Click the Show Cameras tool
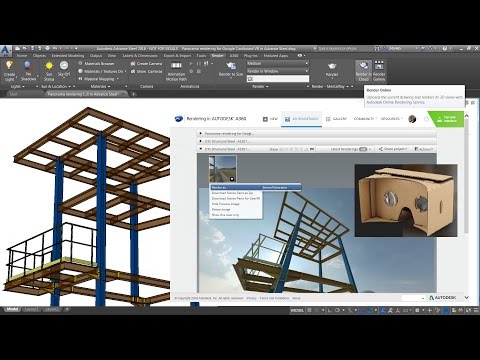The height and width of the screenshot is (360, 480). point(146,71)
